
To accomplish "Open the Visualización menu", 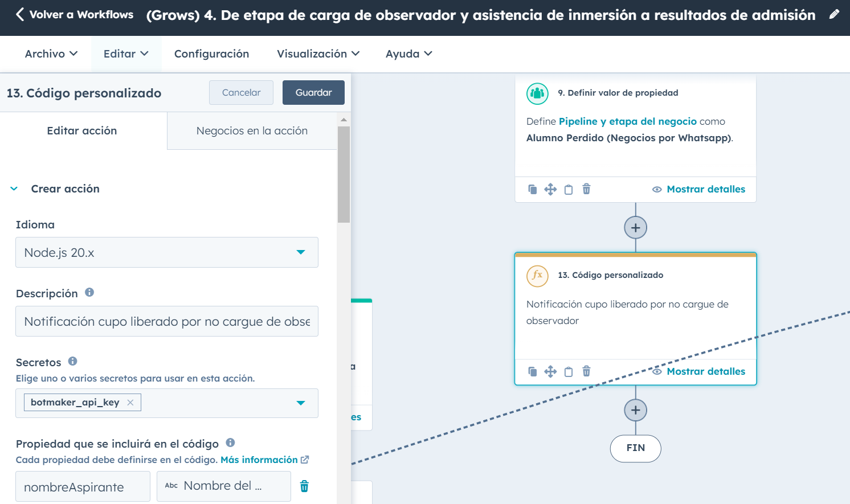I will (x=318, y=54).
